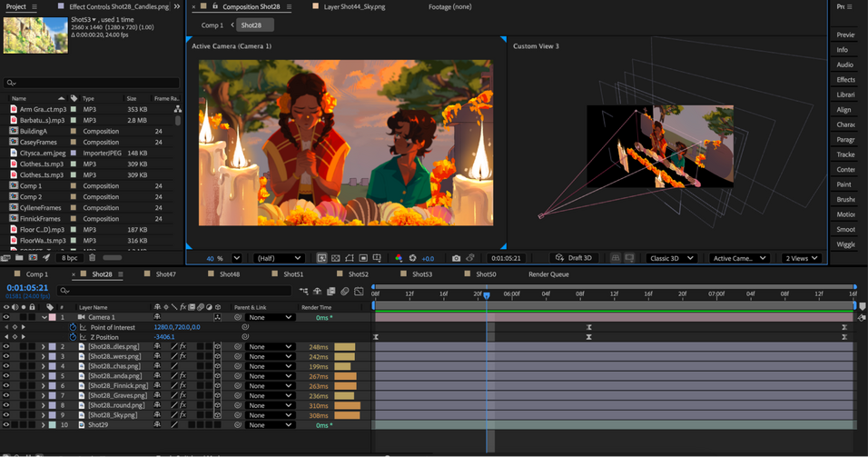This screenshot has width=868, height=457.
Task: Delete selected item with the trash icon
Action: tap(93, 258)
